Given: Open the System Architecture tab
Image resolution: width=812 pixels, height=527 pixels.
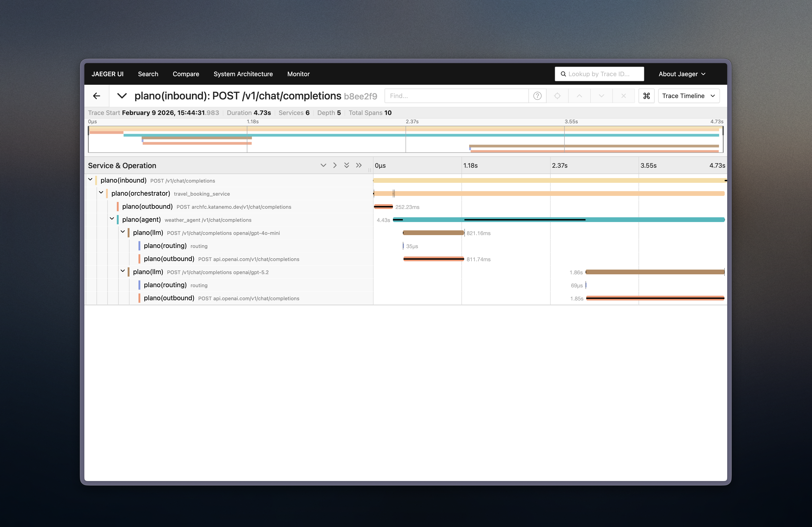Looking at the screenshot, I should [x=243, y=74].
